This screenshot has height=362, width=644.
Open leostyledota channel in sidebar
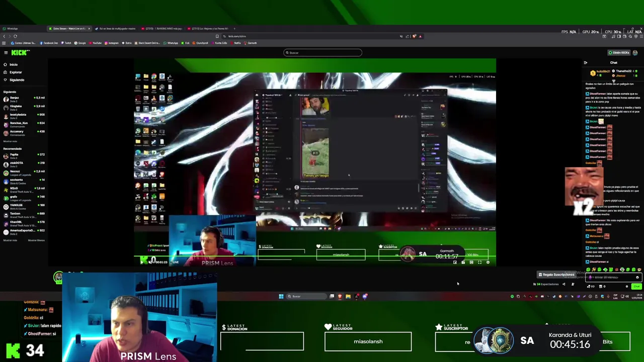pos(24,116)
